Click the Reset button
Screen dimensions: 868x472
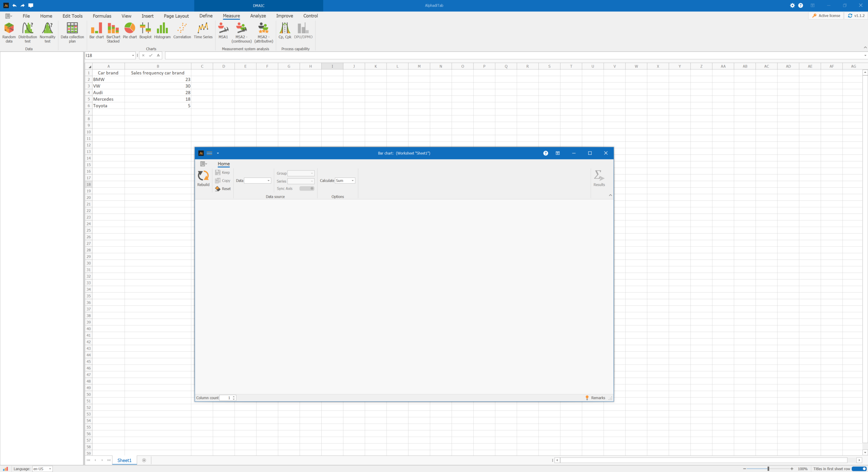tap(223, 189)
